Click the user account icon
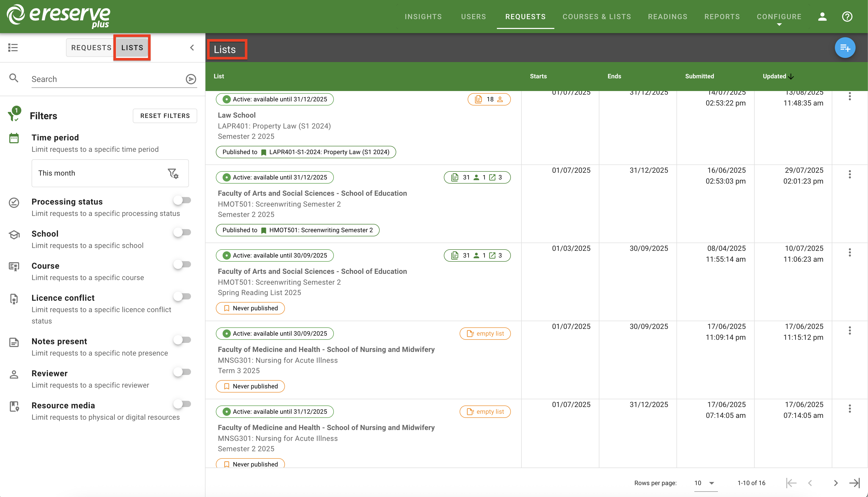Viewport: 868px width, 497px height. [x=822, y=16]
